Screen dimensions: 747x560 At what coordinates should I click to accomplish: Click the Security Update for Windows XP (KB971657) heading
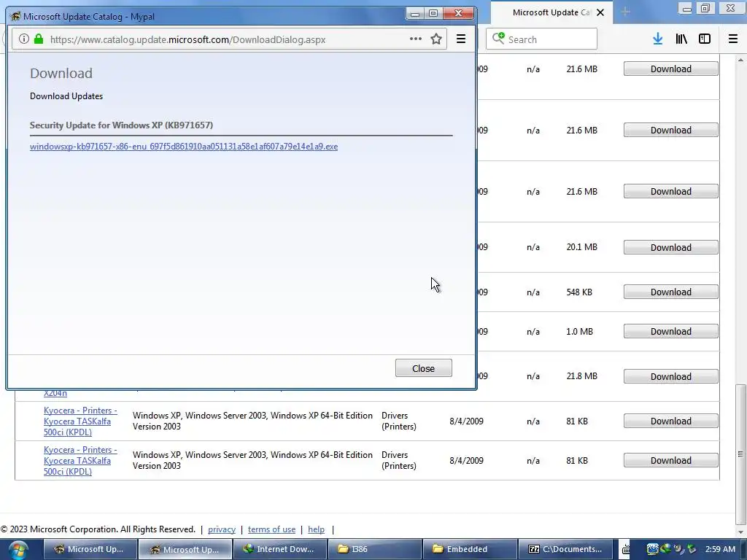(121, 125)
